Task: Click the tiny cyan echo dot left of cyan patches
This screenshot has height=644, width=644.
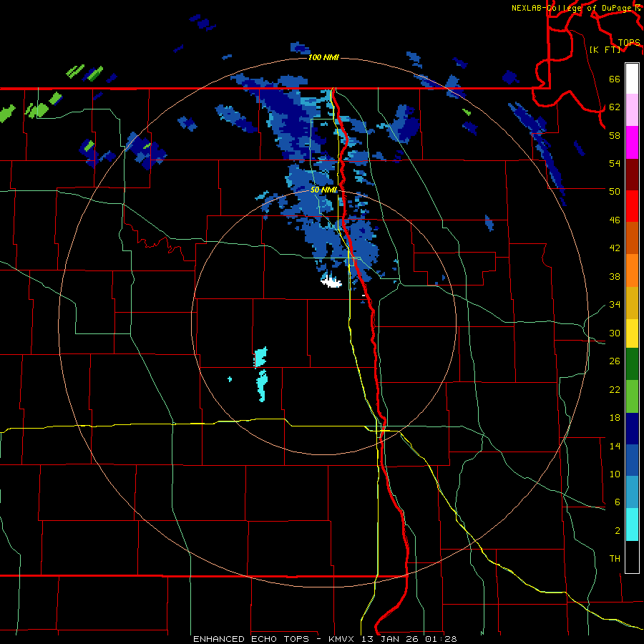Action: click(230, 379)
